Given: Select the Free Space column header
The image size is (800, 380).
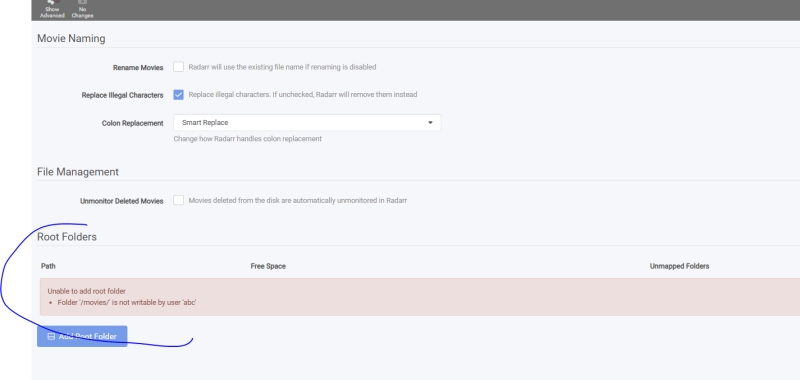Looking at the screenshot, I should [268, 266].
